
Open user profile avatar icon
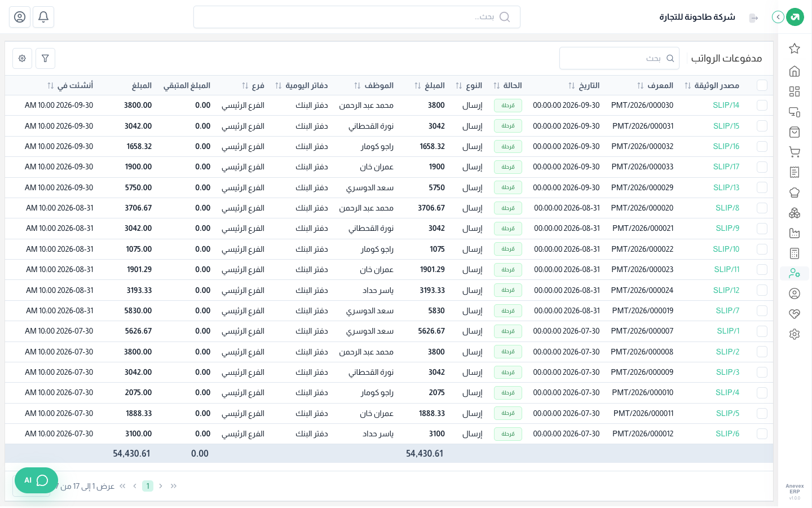tap(20, 17)
